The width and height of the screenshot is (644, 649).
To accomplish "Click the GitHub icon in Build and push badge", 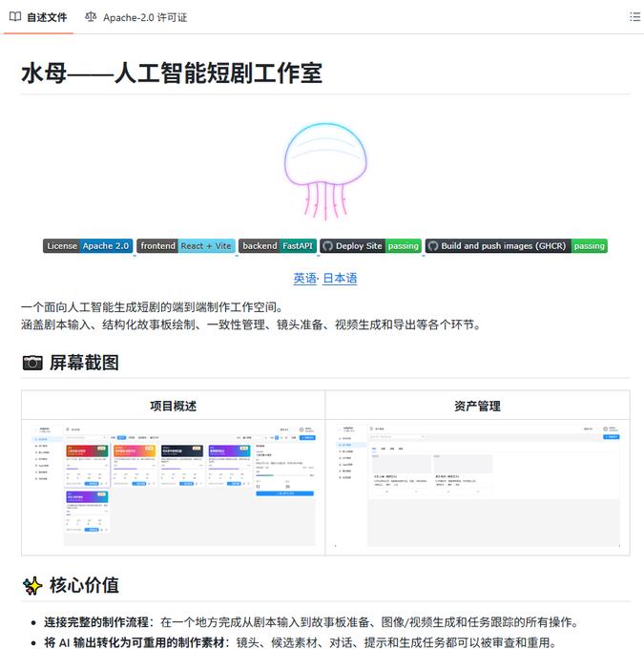I will click(x=433, y=246).
